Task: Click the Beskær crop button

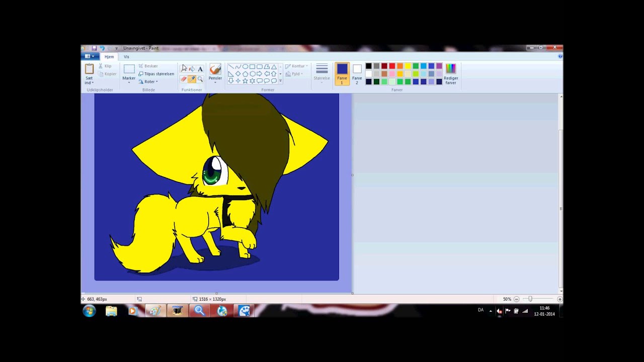Action: pyautogui.click(x=148, y=66)
